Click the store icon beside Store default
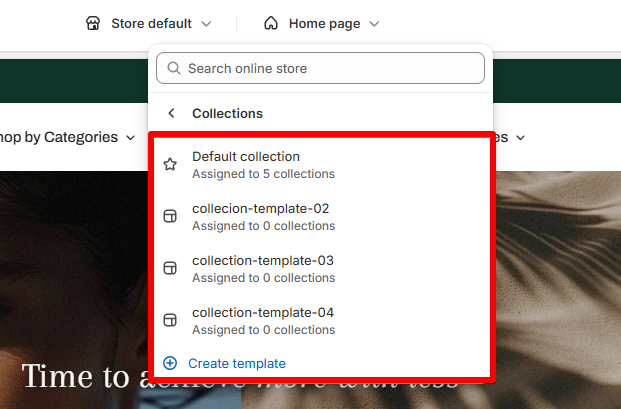This screenshot has width=621, height=409. pyautogui.click(x=93, y=23)
